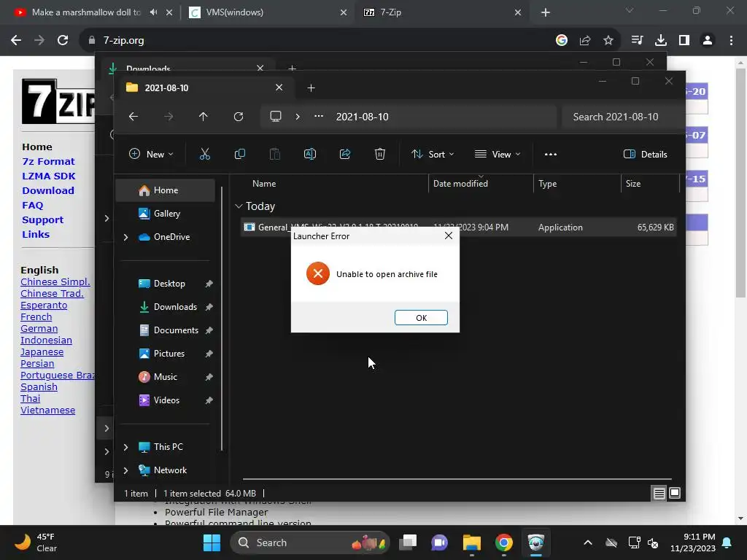Open Documents in the navigation pane
The height and width of the screenshot is (560, 747).
coord(175,330)
